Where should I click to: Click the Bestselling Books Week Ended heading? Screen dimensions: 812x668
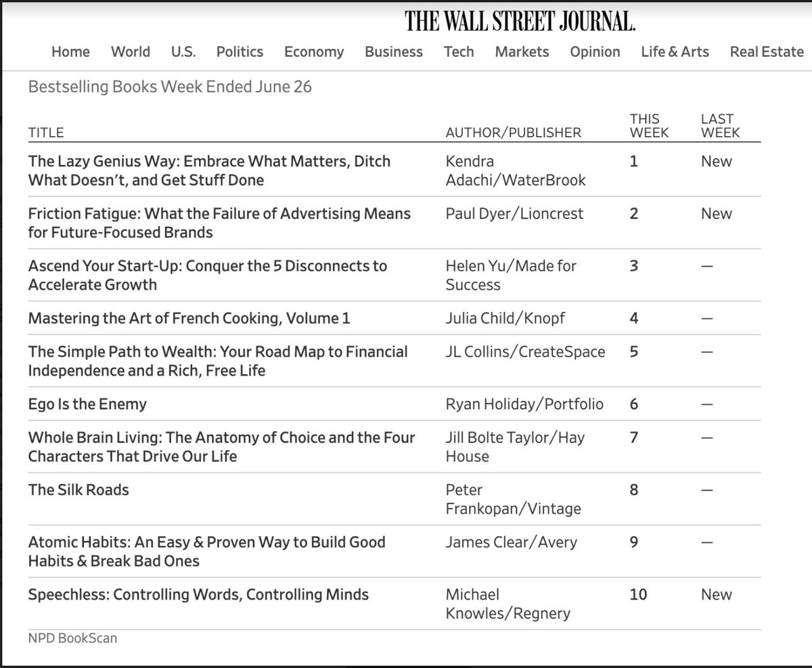tap(170, 87)
